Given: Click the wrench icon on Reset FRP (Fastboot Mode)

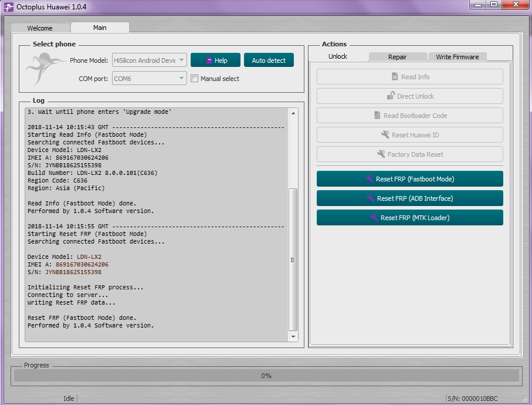Looking at the screenshot, I should 369,179.
